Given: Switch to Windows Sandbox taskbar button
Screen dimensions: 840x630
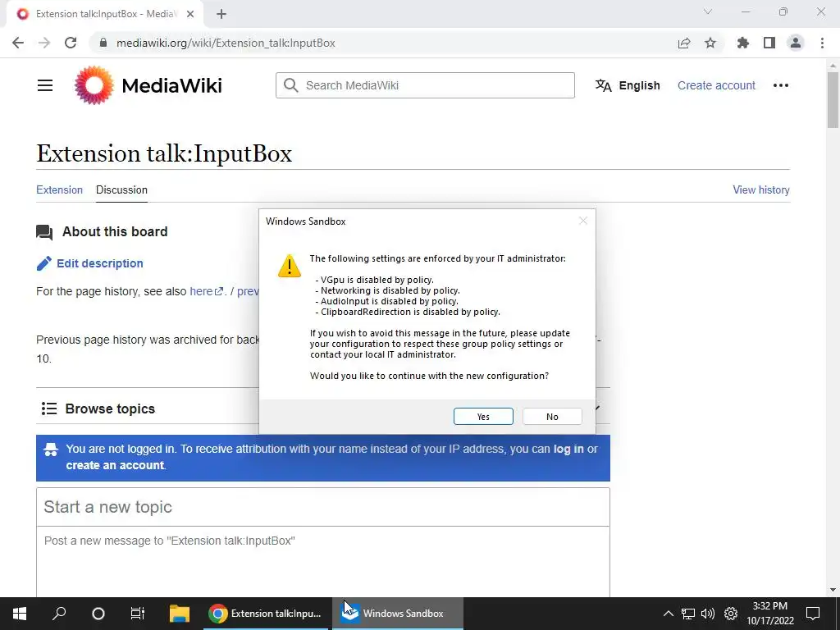Looking at the screenshot, I should [398, 614].
